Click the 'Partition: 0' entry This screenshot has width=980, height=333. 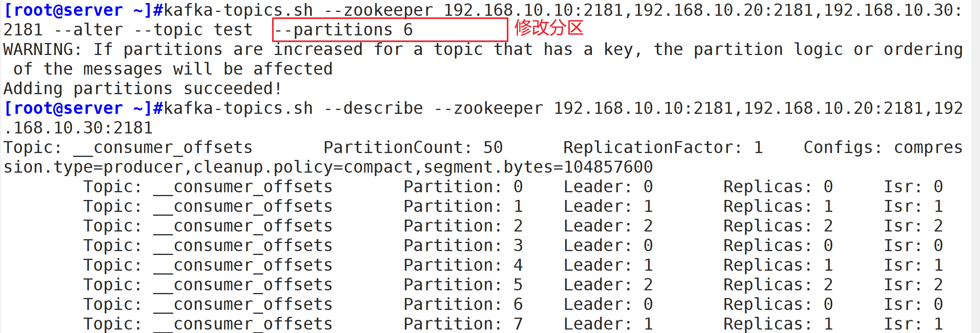point(463,187)
